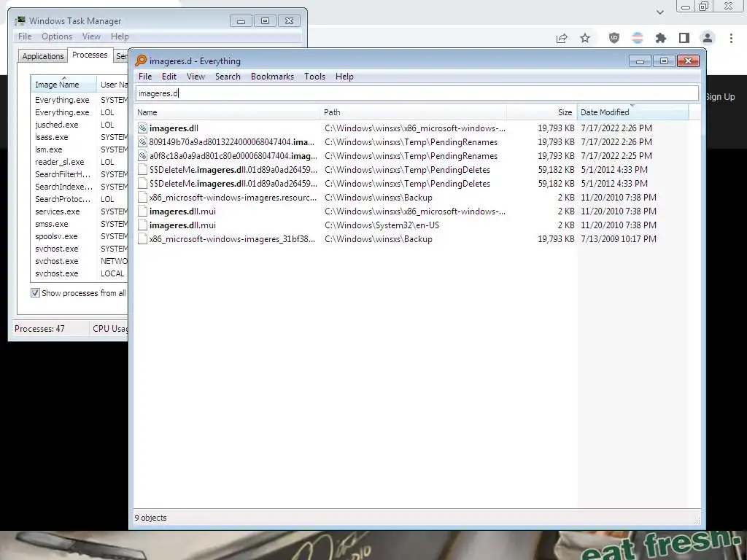
Task: Open the Tools menu in Everything
Action: tap(315, 77)
